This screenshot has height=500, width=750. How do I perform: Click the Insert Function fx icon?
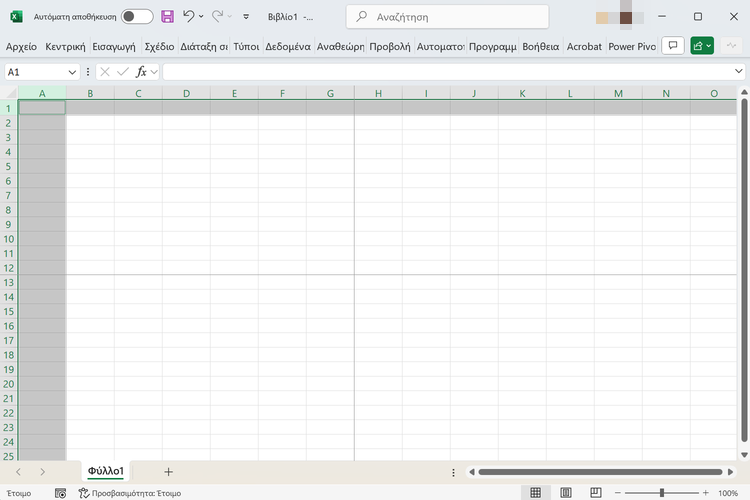pos(141,72)
